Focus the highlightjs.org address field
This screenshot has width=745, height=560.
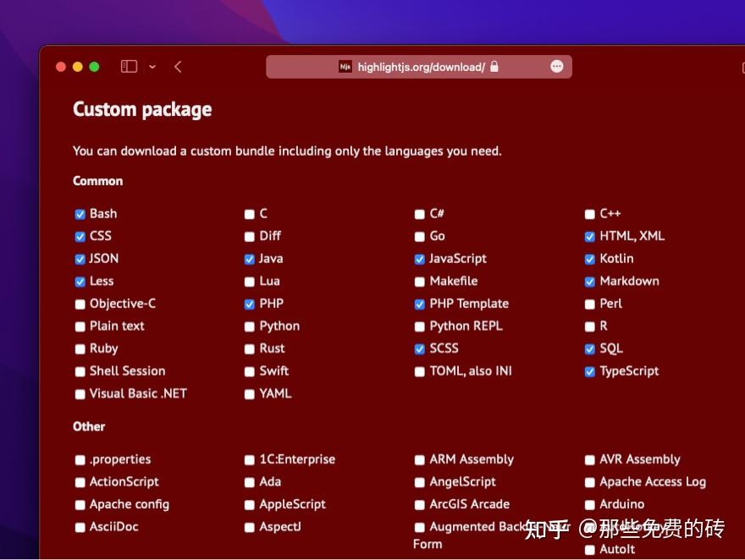pos(421,67)
